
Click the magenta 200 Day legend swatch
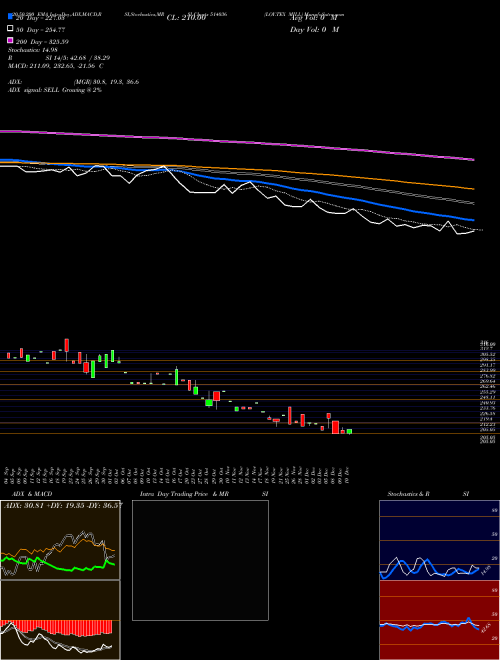(10, 40)
